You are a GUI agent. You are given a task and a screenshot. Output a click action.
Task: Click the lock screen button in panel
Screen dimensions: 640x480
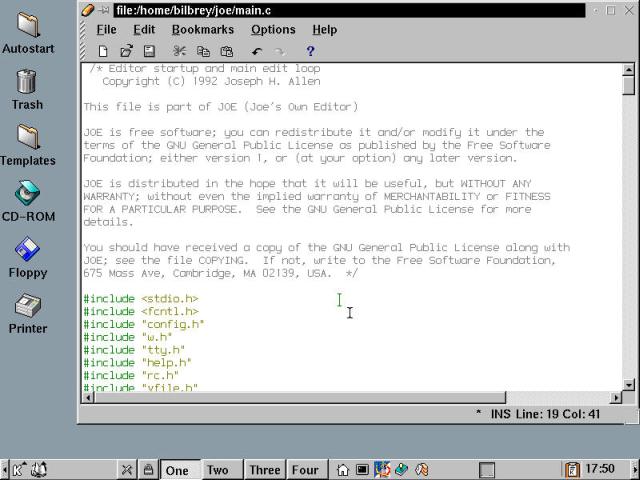(x=148, y=469)
